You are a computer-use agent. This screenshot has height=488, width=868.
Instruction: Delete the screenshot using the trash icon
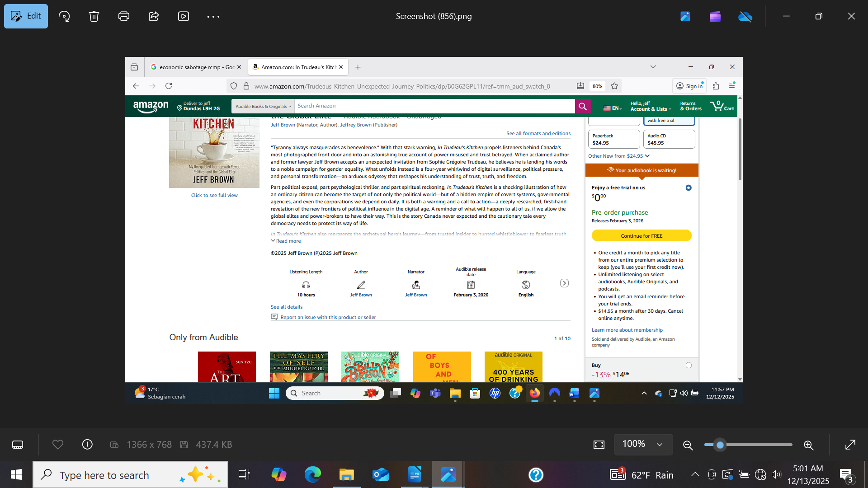[94, 16]
